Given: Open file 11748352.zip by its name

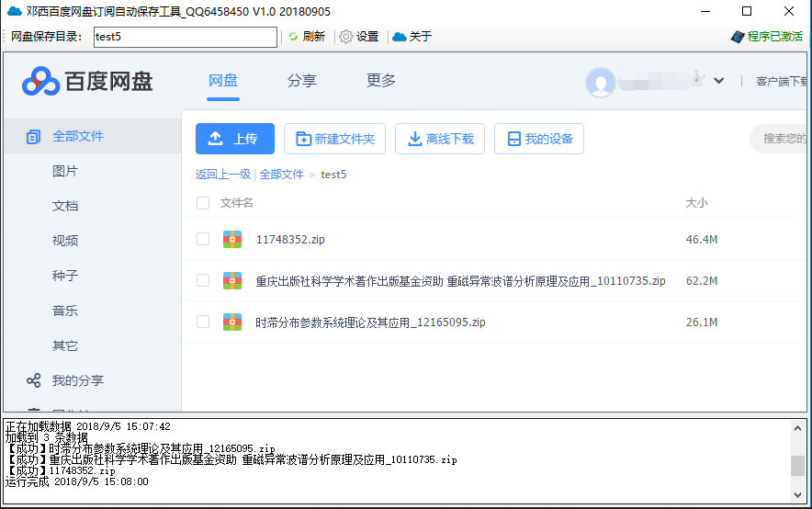Looking at the screenshot, I should click(290, 239).
